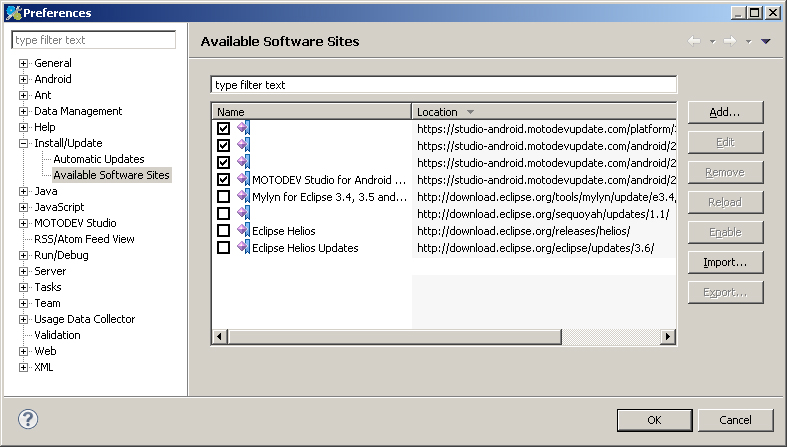Check the Eclipse Helios Updates checkbox

(x=223, y=248)
